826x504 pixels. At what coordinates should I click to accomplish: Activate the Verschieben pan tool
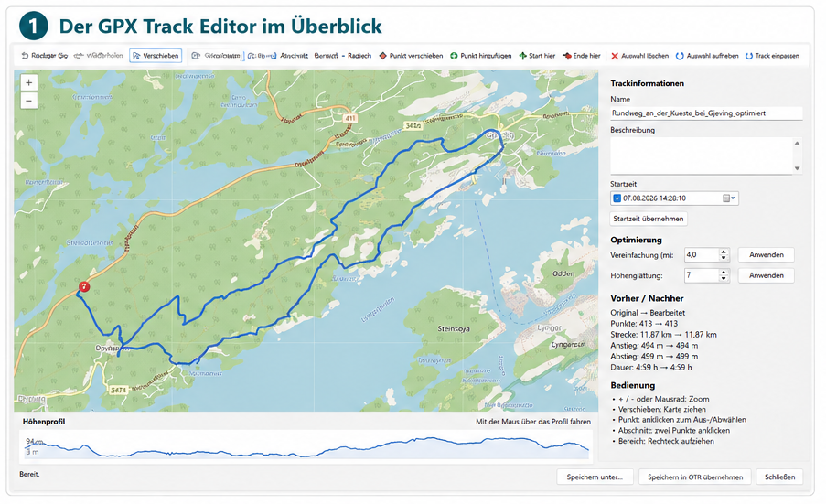[x=156, y=56]
